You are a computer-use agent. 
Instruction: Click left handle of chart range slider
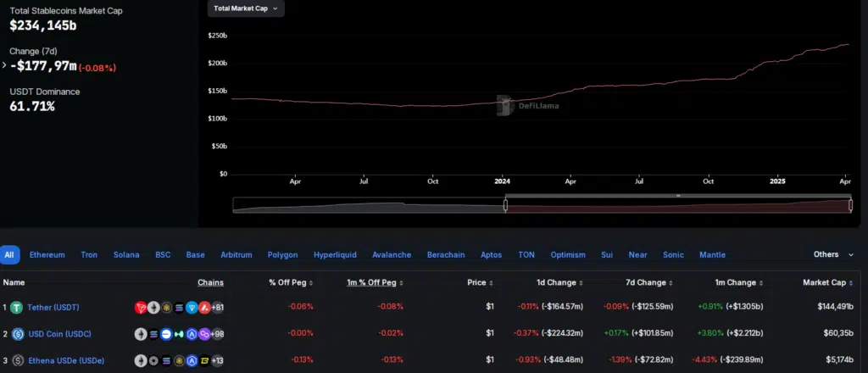pyautogui.click(x=506, y=205)
